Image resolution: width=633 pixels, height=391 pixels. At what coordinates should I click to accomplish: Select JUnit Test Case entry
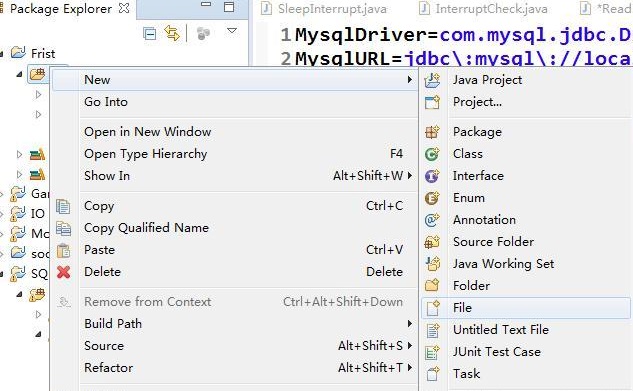pos(526,352)
